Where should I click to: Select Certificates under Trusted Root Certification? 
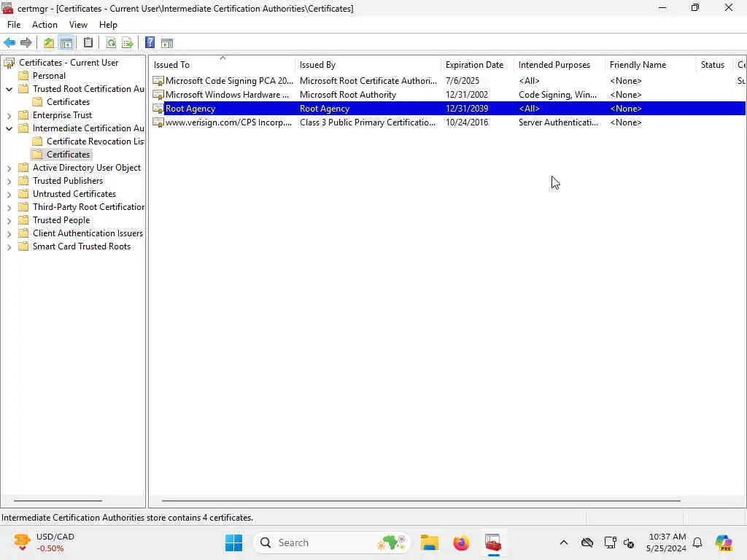68,102
